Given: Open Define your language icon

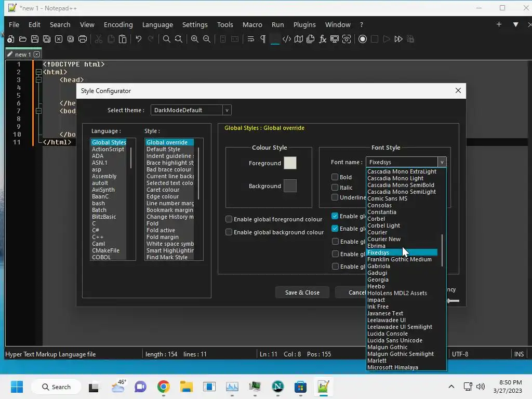Looking at the screenshot, I should 287,39.
